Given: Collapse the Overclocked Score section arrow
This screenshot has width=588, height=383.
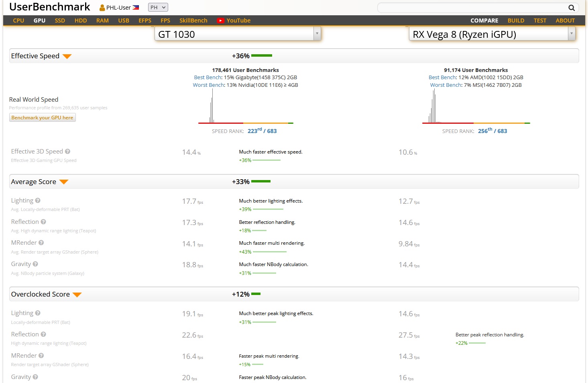Looking at the screenshot, I should (77, 295).
